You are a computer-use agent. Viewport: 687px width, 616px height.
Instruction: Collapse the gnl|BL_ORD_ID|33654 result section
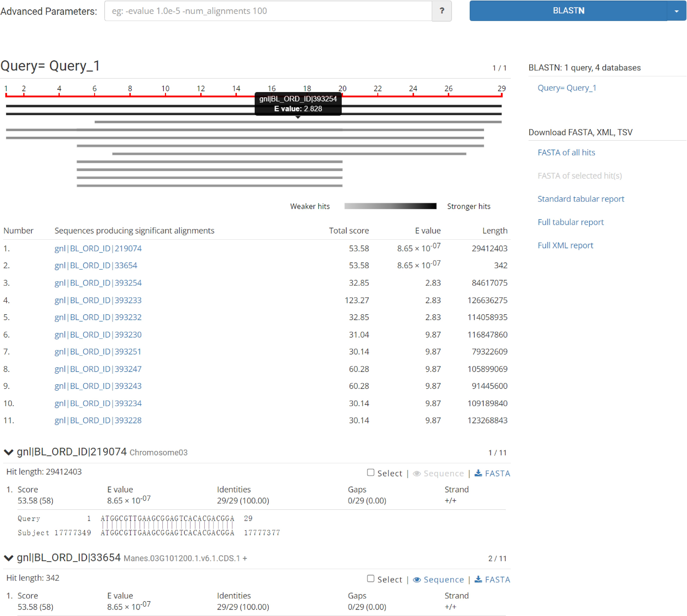pos(8,559)
